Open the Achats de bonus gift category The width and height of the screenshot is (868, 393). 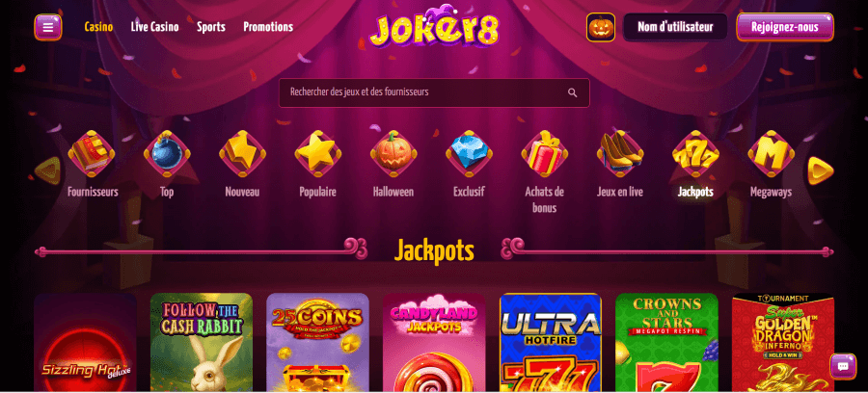pos(545,153)
